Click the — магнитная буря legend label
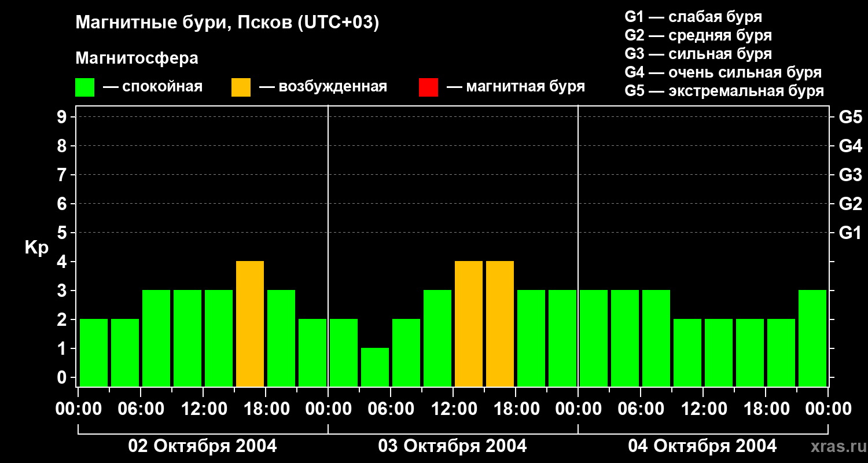868x463 pixels. (x=516, y=87)
